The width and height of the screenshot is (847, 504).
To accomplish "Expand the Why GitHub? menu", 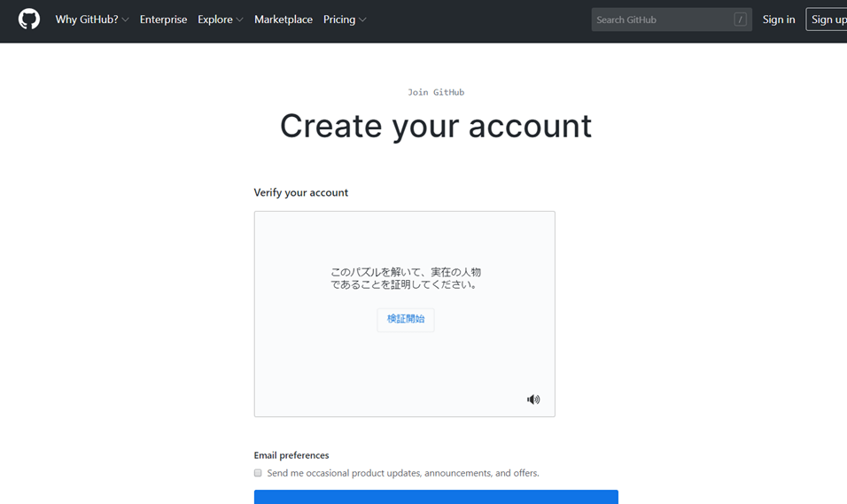I will tap(92, 19).
